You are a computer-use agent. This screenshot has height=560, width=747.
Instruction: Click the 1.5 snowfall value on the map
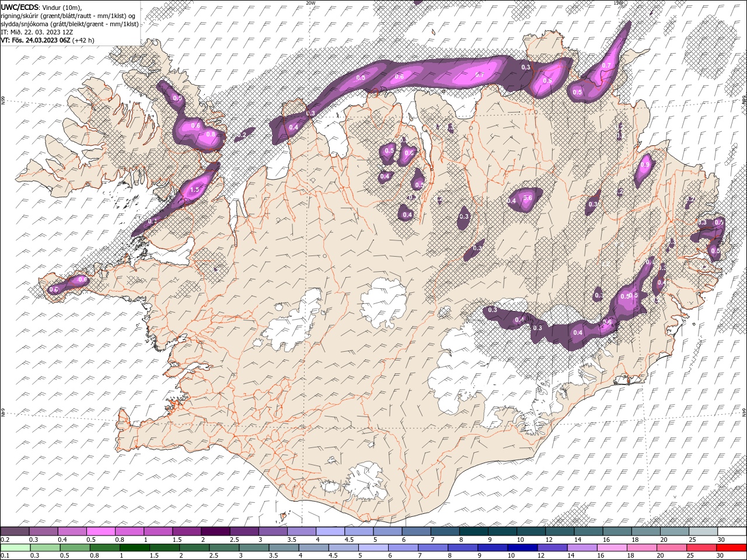coord(195,190)
